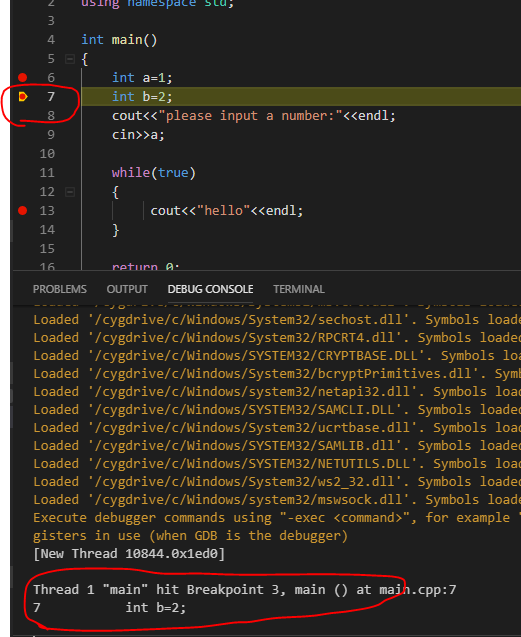
Task: Click the highlighted 'int b=2;' code line
Action: 142,97
